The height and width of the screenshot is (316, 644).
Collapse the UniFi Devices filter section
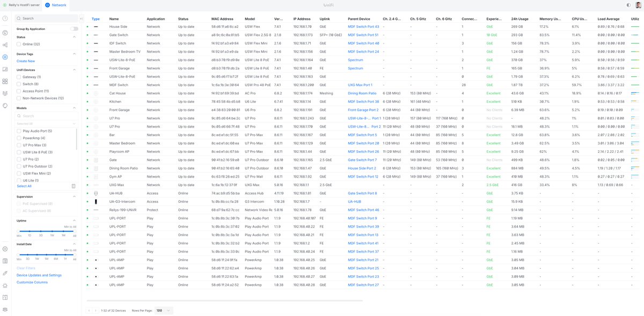[74, 70]
